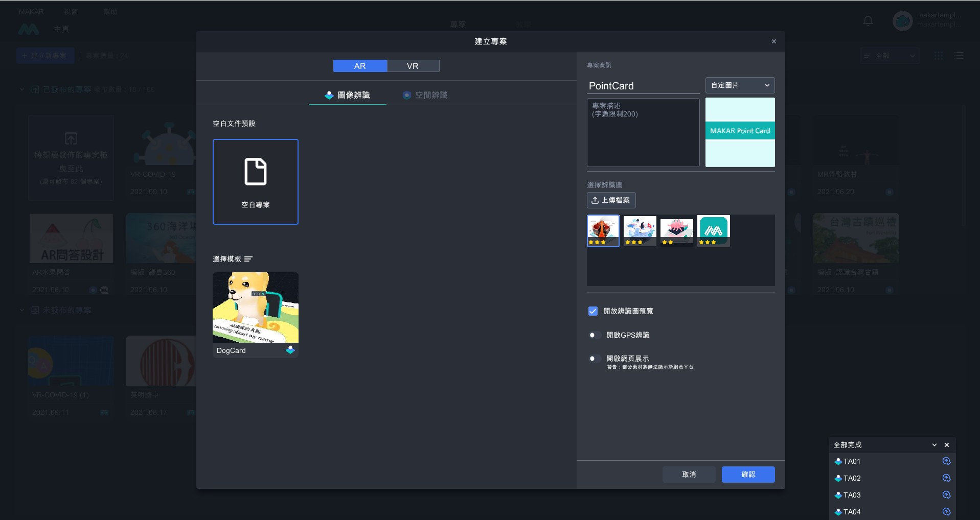Select the pink flower recognition image

click(x=677, y=231)
